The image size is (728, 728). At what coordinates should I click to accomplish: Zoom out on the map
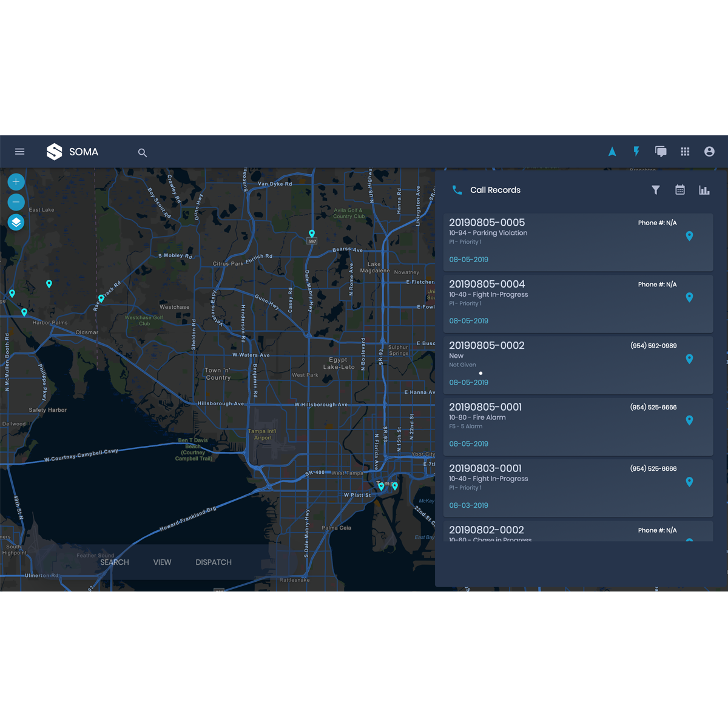click(16, 202)
